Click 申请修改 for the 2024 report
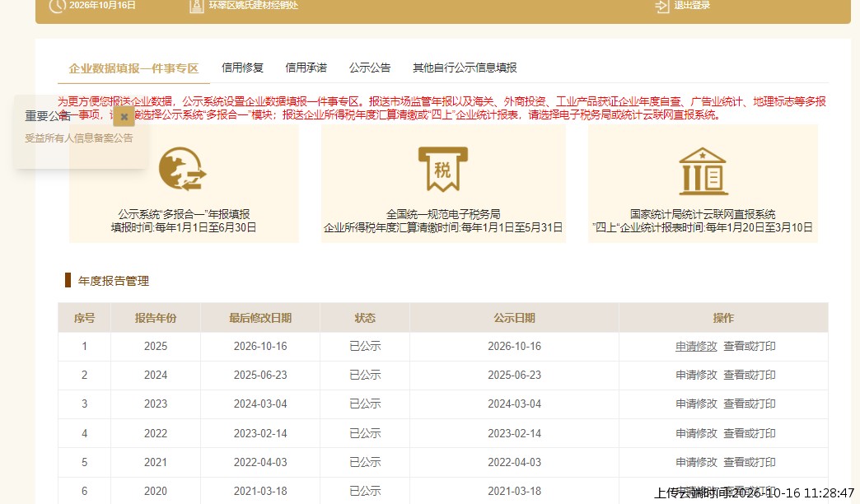 pos(696,376)
